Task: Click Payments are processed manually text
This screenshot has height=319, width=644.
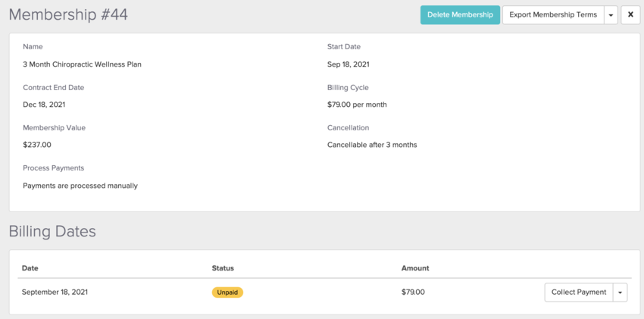Action: (80, 186)
